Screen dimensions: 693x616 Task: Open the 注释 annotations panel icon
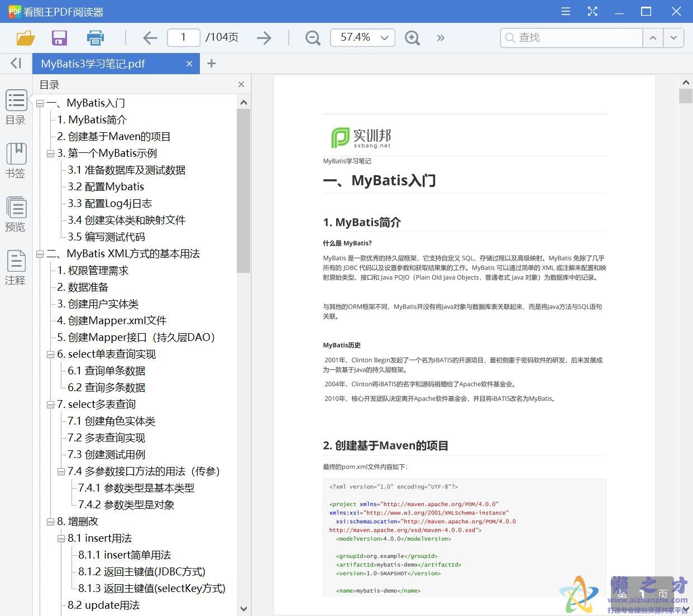(x=16, y=268)
